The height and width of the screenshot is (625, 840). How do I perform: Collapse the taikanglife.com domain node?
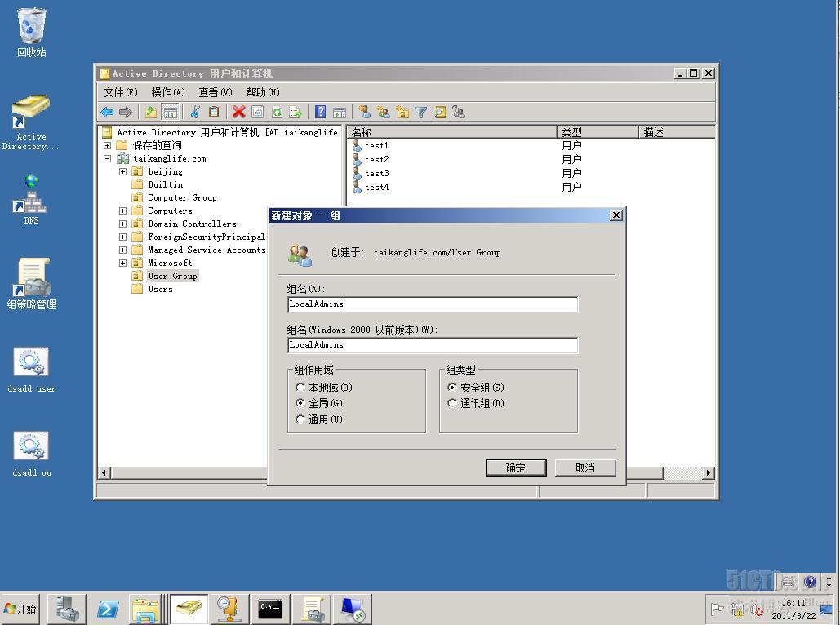(x=107, y=158)
